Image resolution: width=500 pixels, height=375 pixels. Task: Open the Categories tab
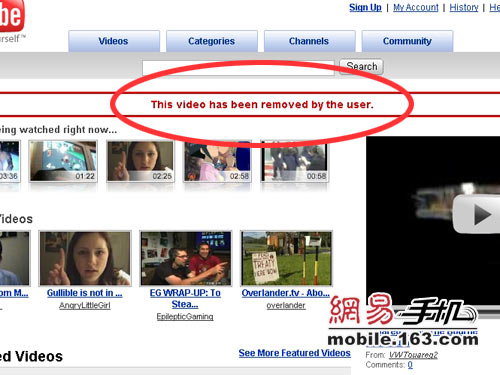point(211,41)
